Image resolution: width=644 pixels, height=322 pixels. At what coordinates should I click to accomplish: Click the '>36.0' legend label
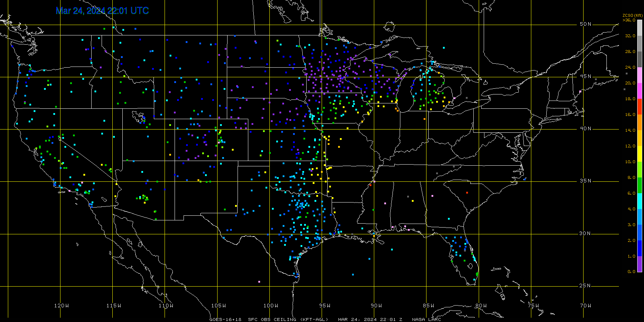[x=629, y=20]
